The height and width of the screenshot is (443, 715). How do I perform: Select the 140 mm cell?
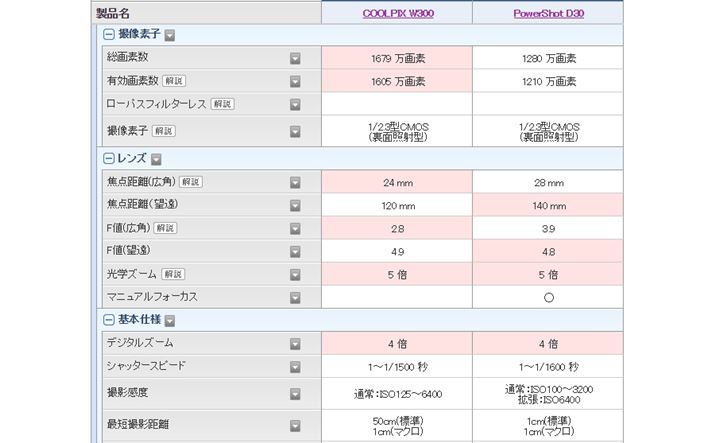pyautogui.click(x=548, y=206)
